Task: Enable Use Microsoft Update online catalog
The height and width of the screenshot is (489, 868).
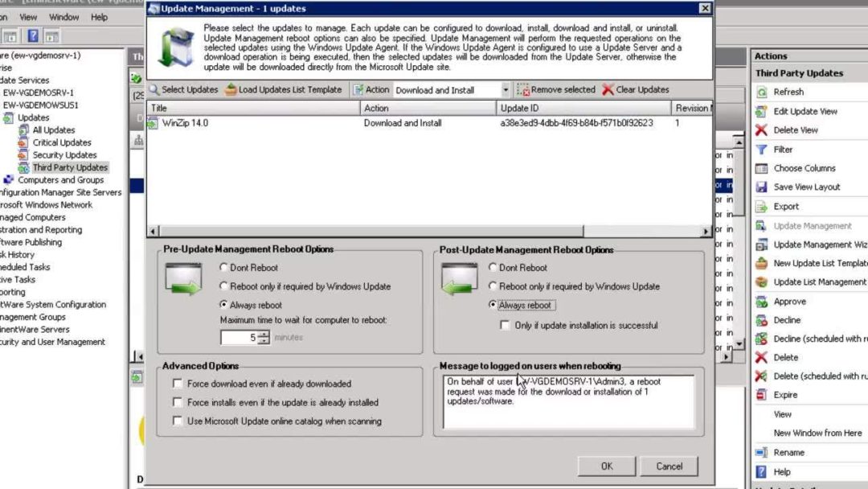Action: [x=178, y=421]
